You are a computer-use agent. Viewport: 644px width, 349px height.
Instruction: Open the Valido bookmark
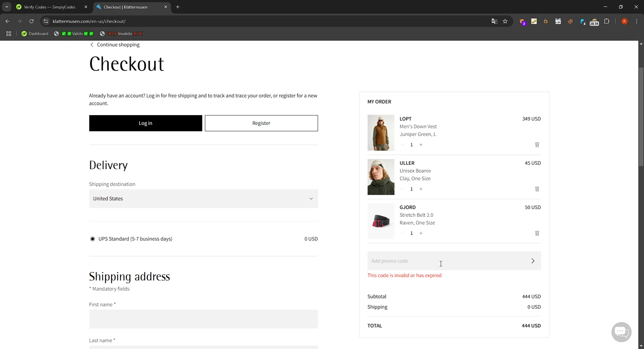(x=73, y=33)
